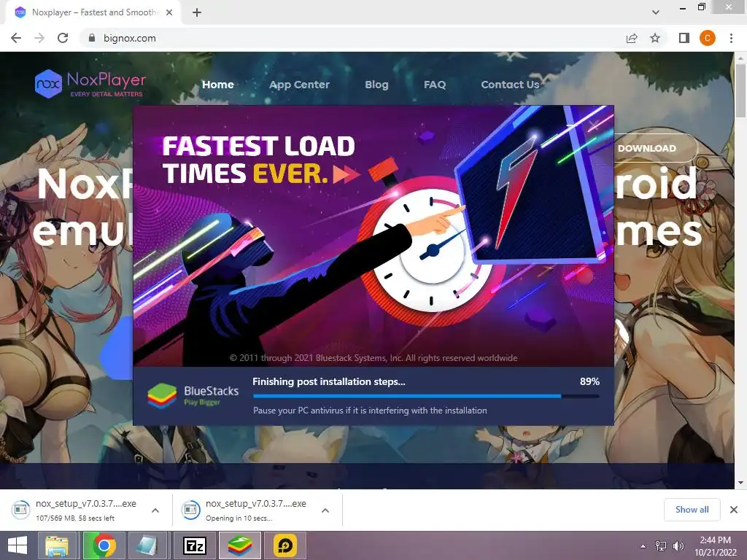Show hidden system tray icons
This screenshot has width=747, height=560.
point(643,546)
